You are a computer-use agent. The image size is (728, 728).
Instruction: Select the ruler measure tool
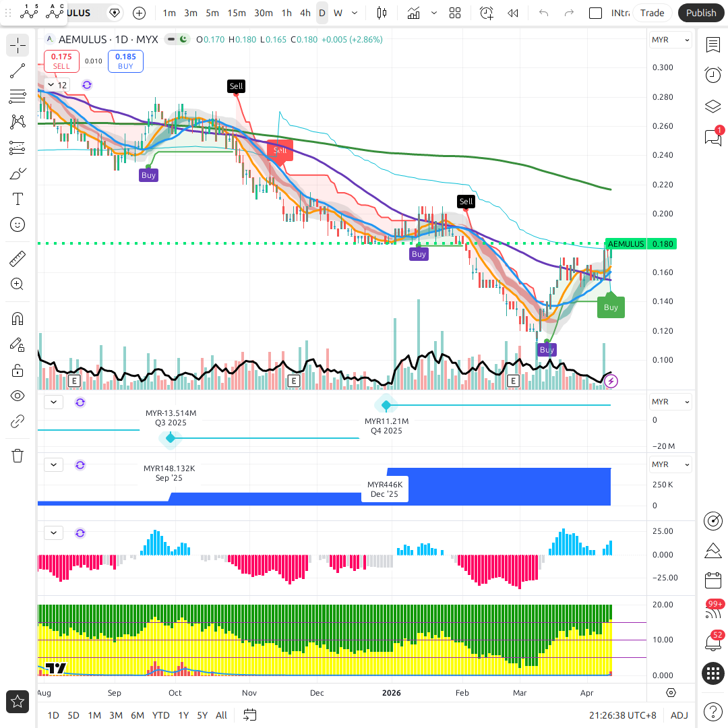click(18, 259)
